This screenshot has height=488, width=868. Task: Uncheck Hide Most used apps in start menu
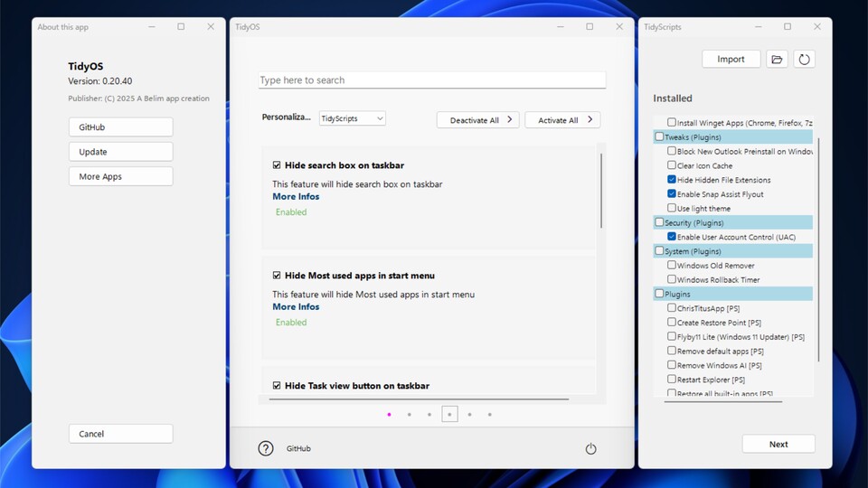tap(277, 275)
